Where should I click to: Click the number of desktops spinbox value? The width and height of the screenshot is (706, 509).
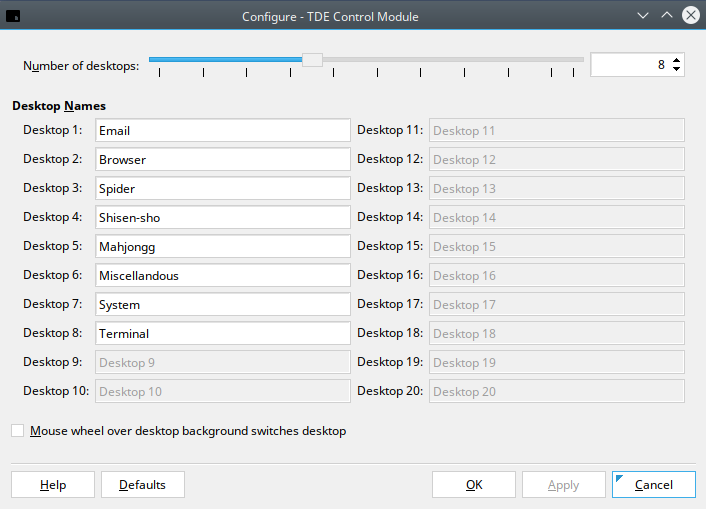pos(630,65)
